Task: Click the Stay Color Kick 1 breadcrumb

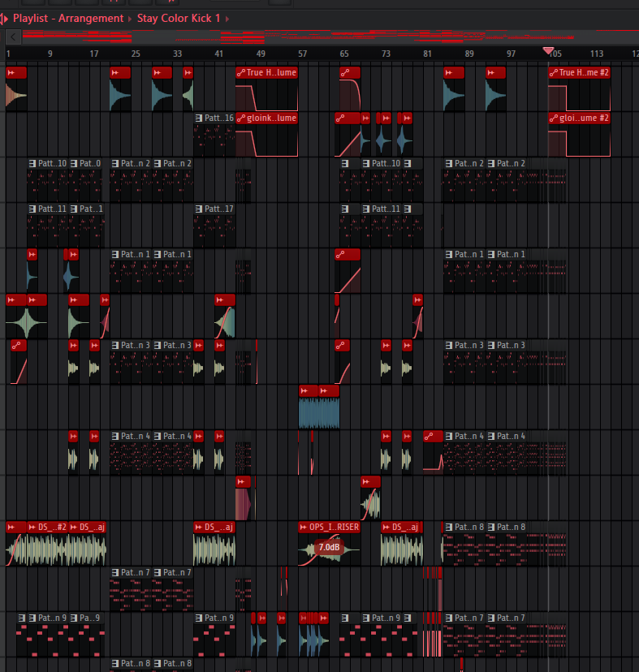Action: pos(179,19)
